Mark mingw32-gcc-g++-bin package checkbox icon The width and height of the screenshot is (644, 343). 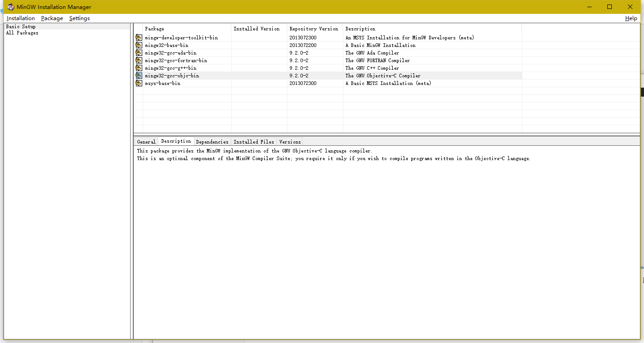point(139,68)
